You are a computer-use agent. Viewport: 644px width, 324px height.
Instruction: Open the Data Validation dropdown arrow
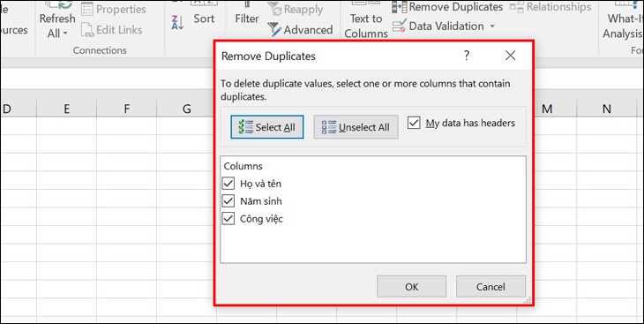tap(492, 26)
